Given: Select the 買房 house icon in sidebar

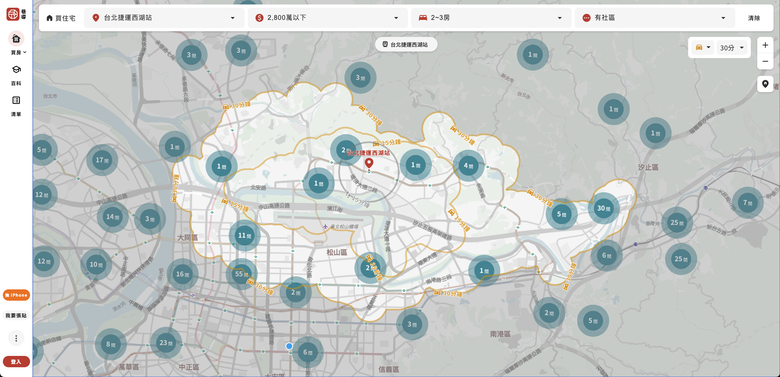Looking at the screenshot, I should click(x=16, y=38).
